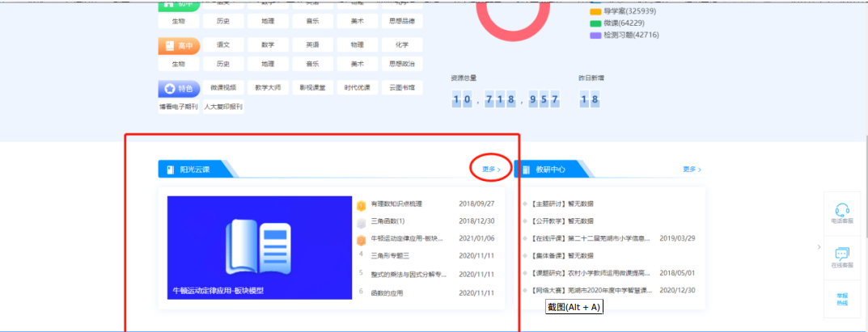Viewport: 868px width, 332px height.
Task: Click the orange 导学案 legend swatch
Action: (595, 12)
